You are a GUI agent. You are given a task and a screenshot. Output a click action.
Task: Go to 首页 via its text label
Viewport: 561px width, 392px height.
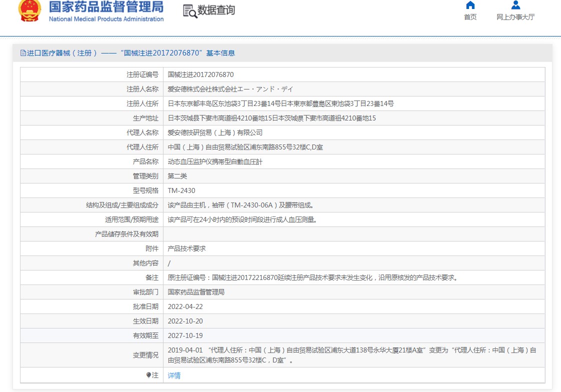click(x=470, y=17)
